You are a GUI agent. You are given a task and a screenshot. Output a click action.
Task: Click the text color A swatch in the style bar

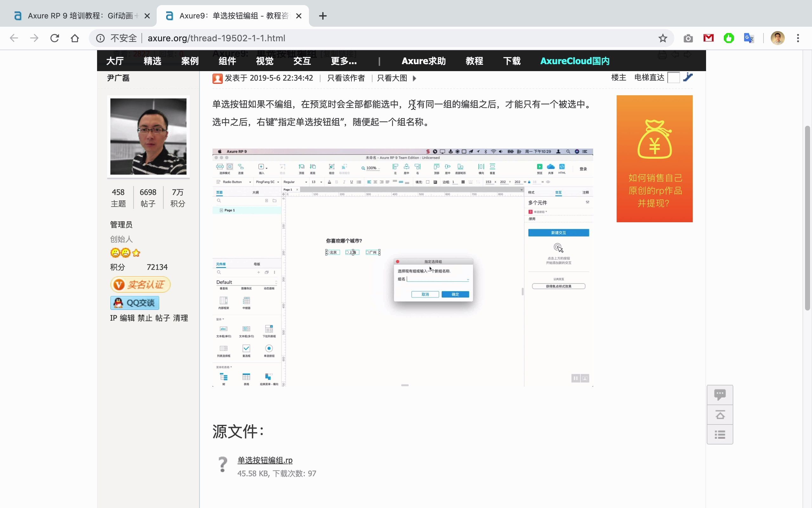point(330,182)
